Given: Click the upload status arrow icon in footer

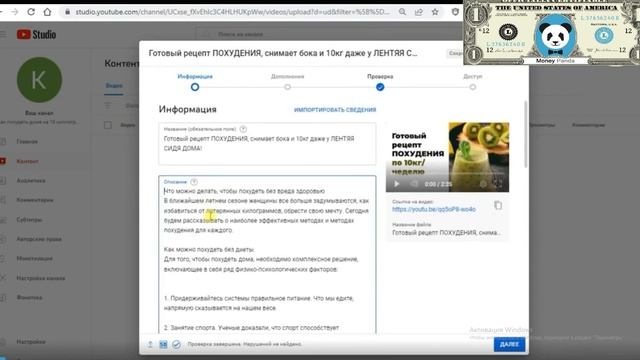Looking at the screenshot, I should tap(150, 344).
